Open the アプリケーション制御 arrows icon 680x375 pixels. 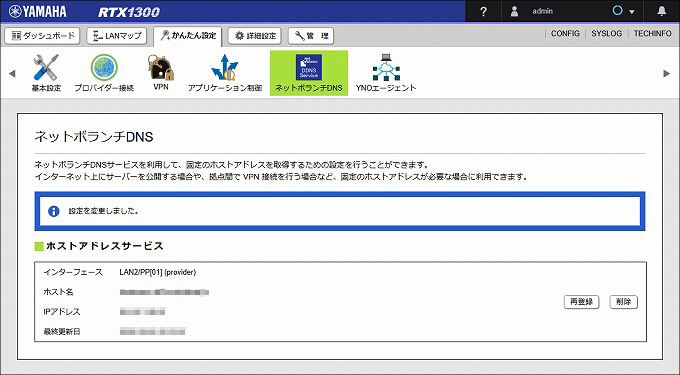[x=225, y=68]
